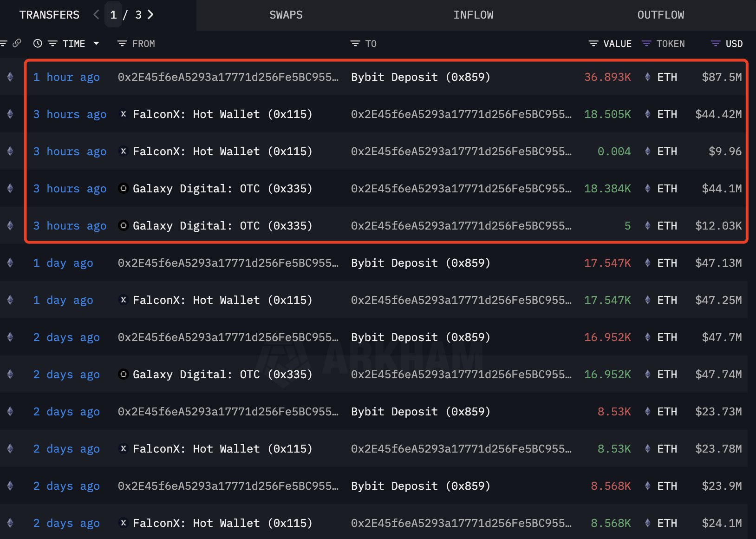Switch to the INFLOW tab

(x=473, y=15)
